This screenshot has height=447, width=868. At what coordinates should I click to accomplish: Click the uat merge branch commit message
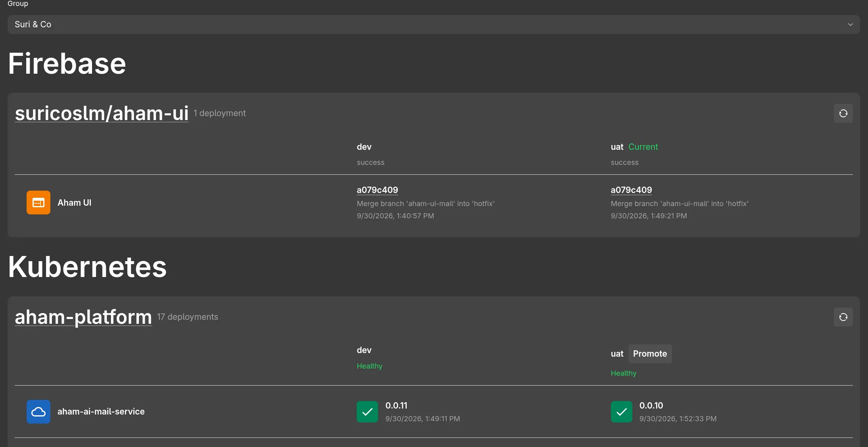680,204
